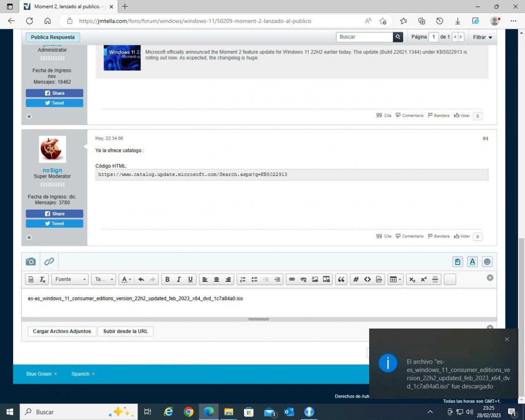525x420 pixels.
Task: Toggle bold formatting in the editor
Action: (168, 280)
